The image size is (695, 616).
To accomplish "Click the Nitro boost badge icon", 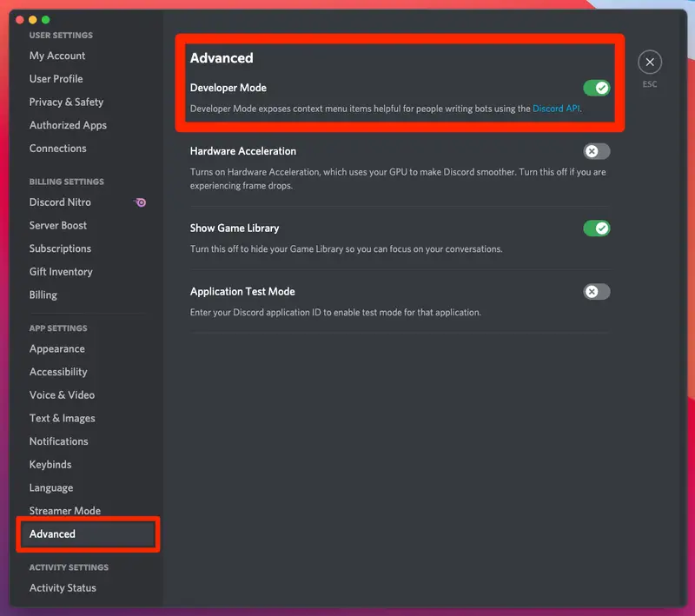I will pos(140,202).
